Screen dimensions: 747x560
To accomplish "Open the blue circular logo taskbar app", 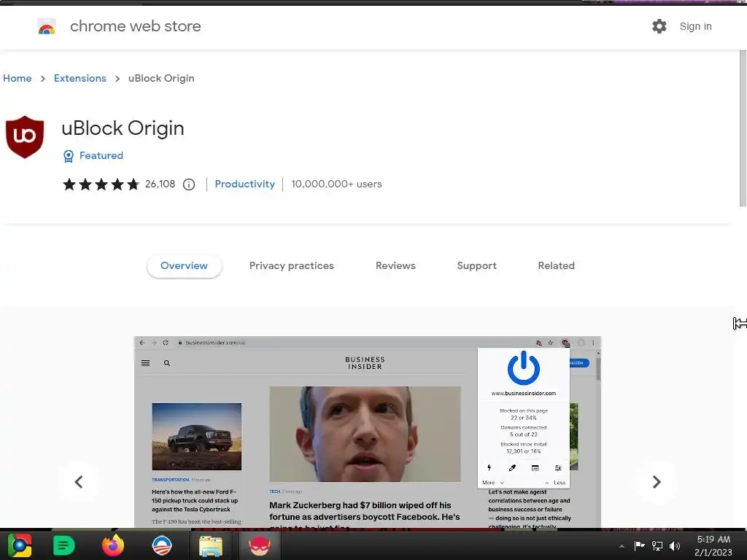I will (162, 545).
